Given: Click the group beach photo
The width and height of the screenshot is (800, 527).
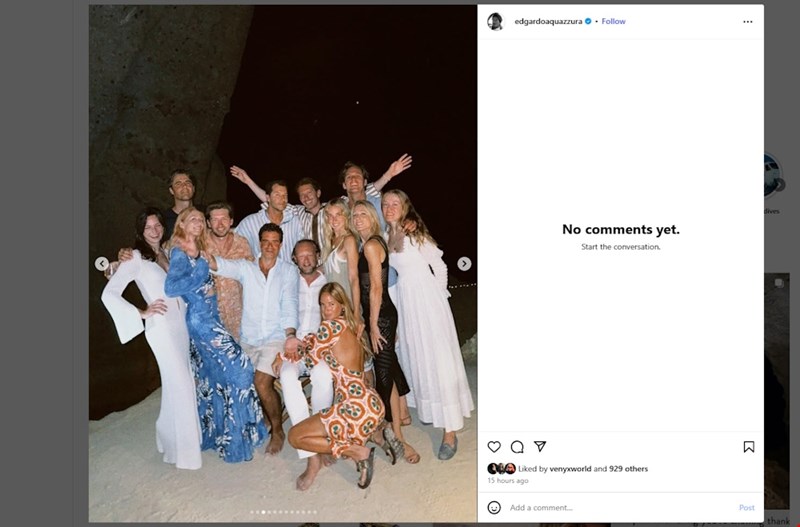Looking at the screenshot, I should (283, 300).
